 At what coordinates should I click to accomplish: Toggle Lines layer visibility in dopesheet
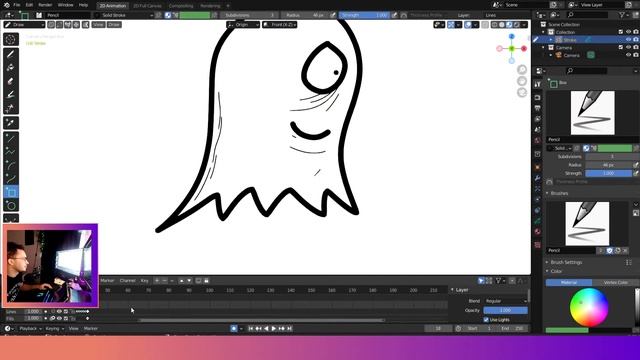[59, 311]
